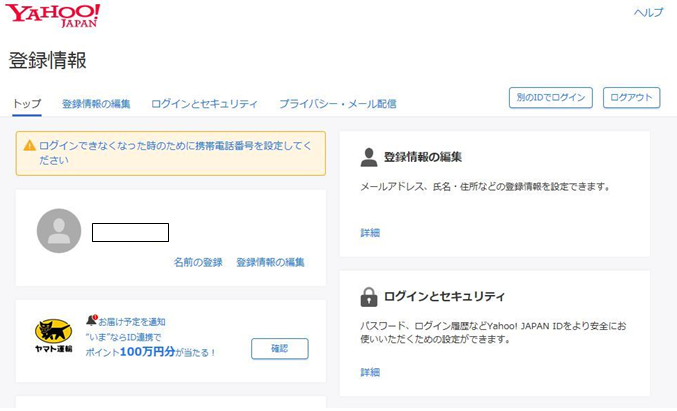Click the "いま"ならID連携で text line

123,337
